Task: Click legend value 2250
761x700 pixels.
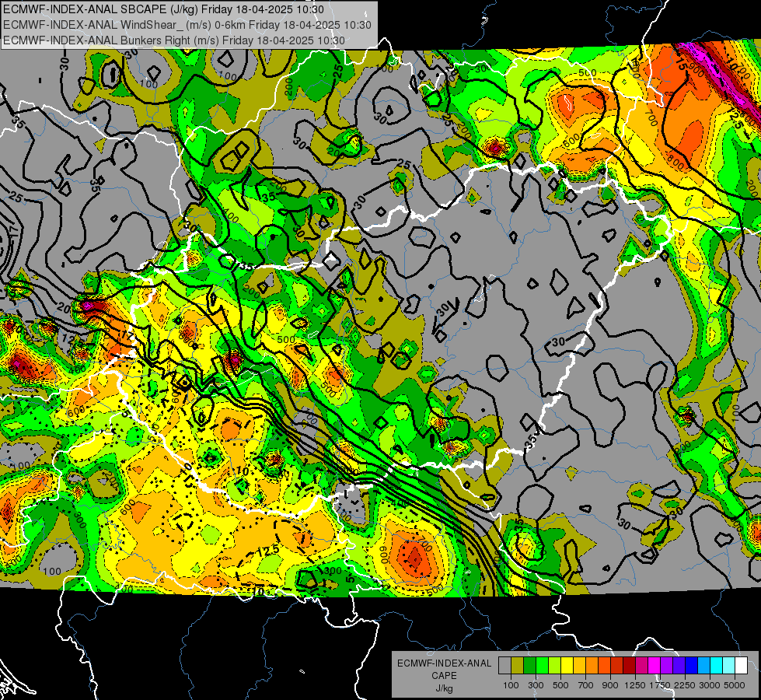Action: pyautogui.click(x=685, y=685)
